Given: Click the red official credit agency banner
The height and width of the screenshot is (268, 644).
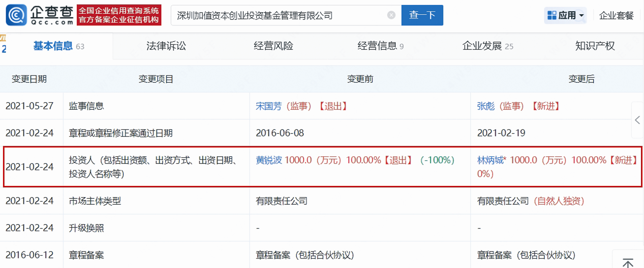Looking at the screenshot, I should click(119, 15).
